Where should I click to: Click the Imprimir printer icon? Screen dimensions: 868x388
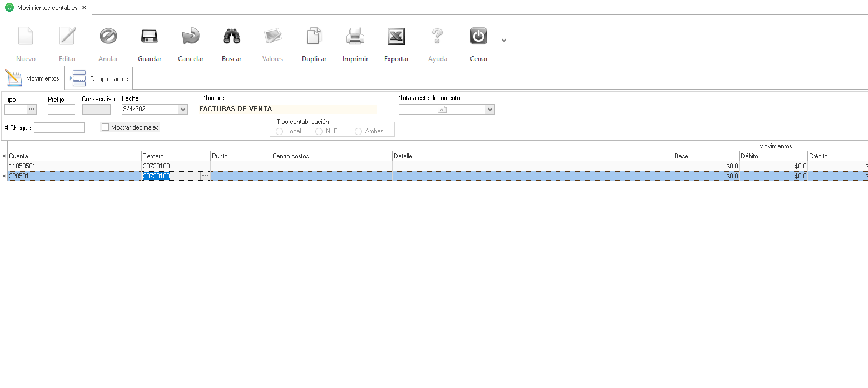355,37
